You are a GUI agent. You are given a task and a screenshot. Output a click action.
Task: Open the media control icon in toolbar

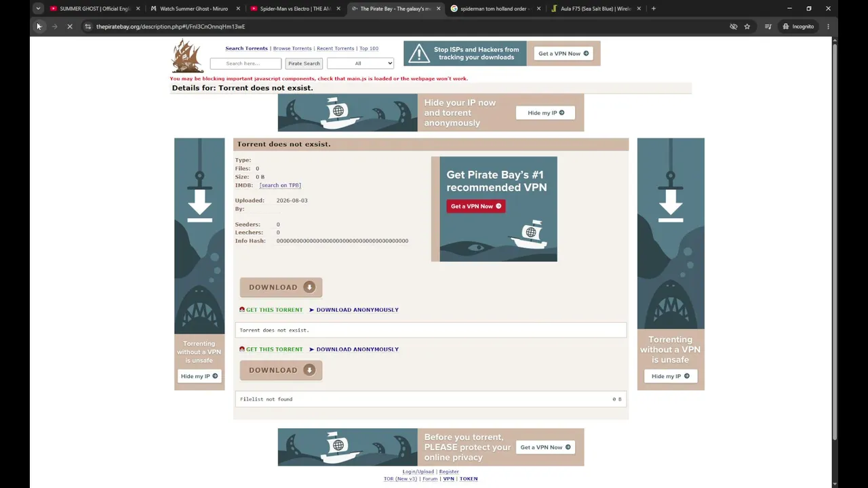(768, 26)
